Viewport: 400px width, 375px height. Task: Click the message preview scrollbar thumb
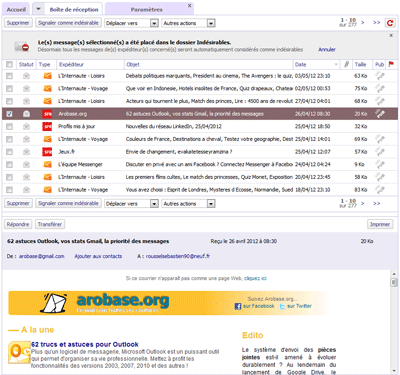pyautogui.click(x=394, y=283)
